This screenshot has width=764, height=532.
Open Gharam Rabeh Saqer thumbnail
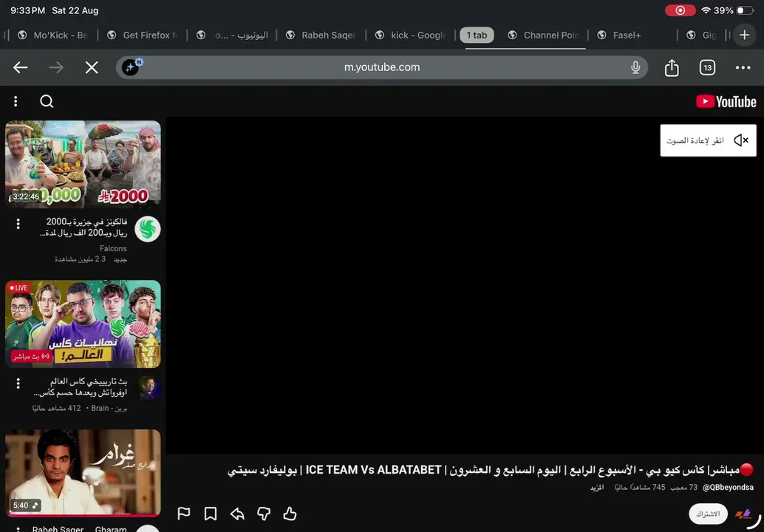(x=83, y=473)
